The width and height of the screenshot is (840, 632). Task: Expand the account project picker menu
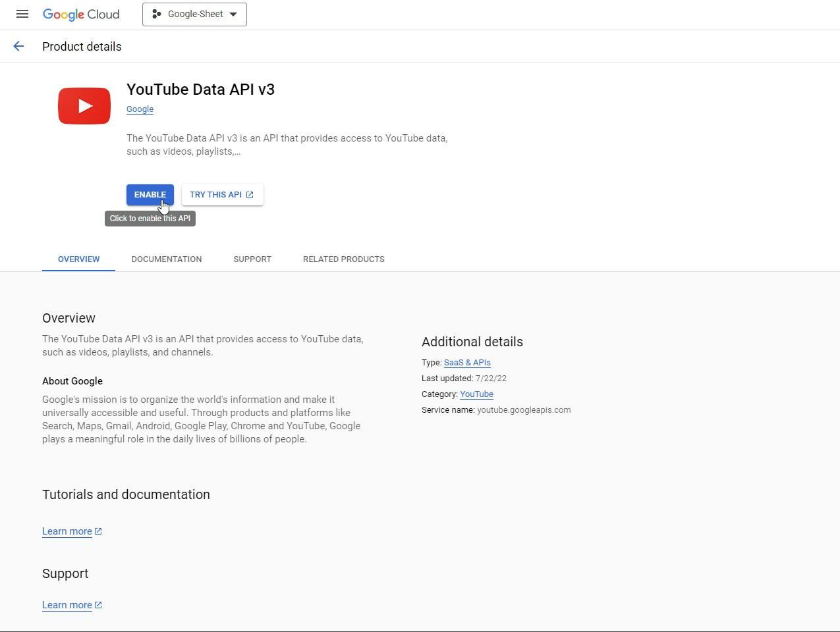coord(194,14)
